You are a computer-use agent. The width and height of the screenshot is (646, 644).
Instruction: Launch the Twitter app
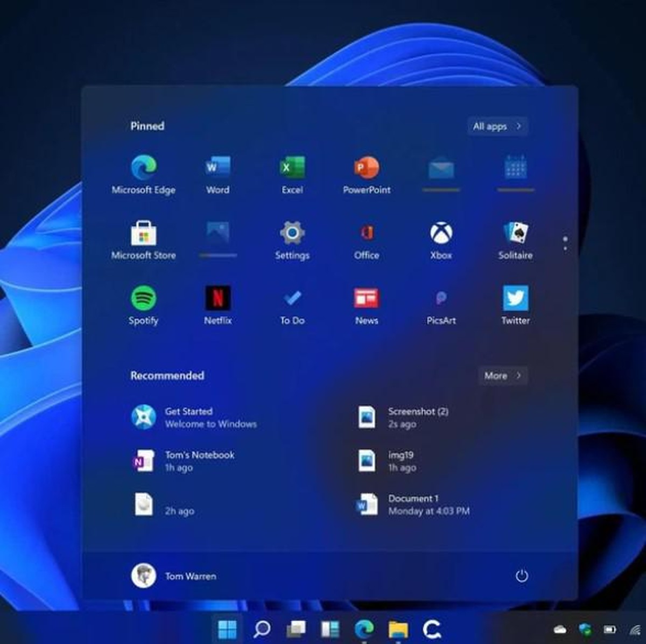click(x=515, y=305)
